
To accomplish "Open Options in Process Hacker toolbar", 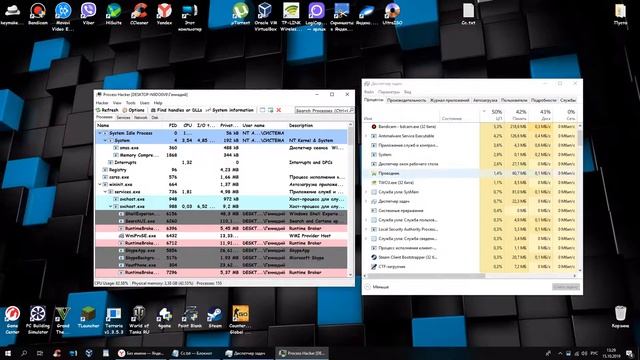I will [133, 110].
